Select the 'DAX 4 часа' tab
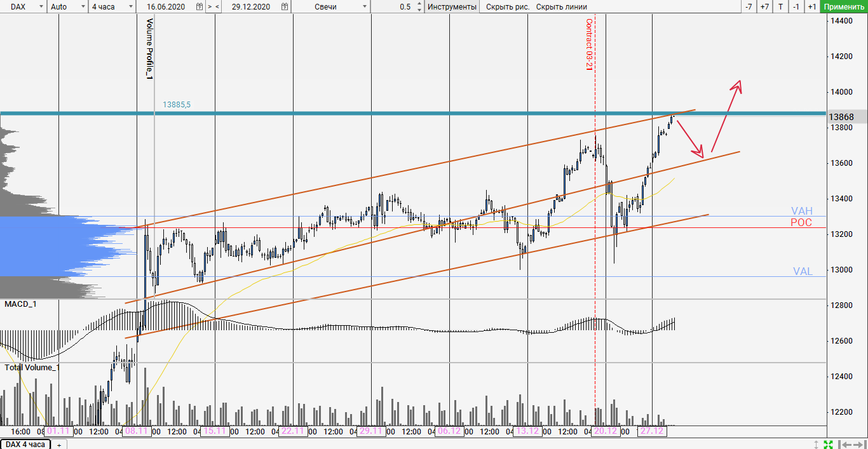Viewport: 868px width, 449px height. click(x=25, y=445)
